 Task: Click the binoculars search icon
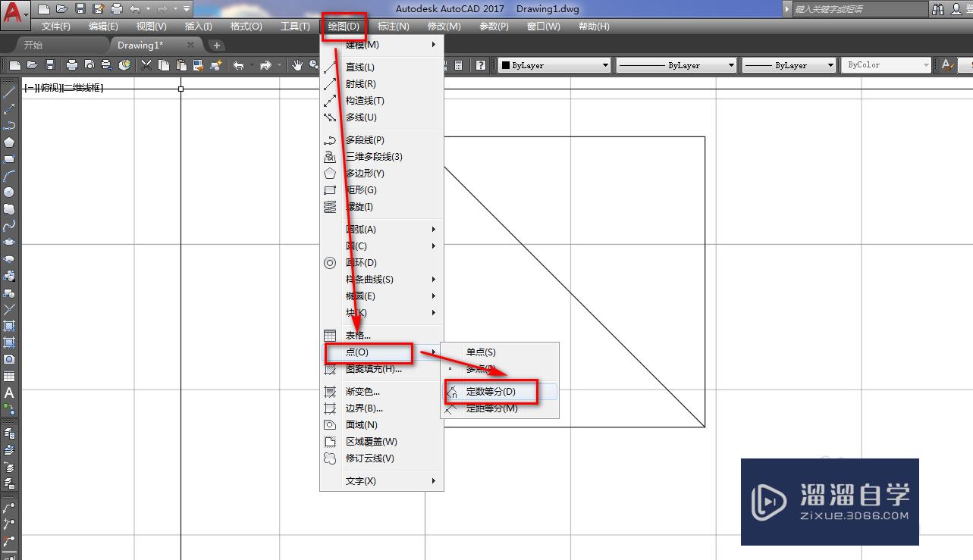[939, 9]
